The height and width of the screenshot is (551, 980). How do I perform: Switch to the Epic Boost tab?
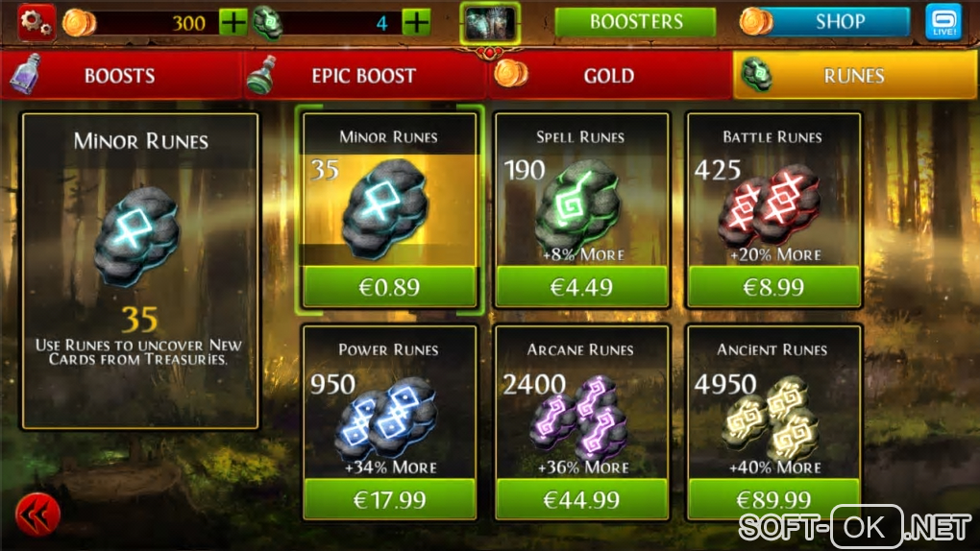click(366, 76)
